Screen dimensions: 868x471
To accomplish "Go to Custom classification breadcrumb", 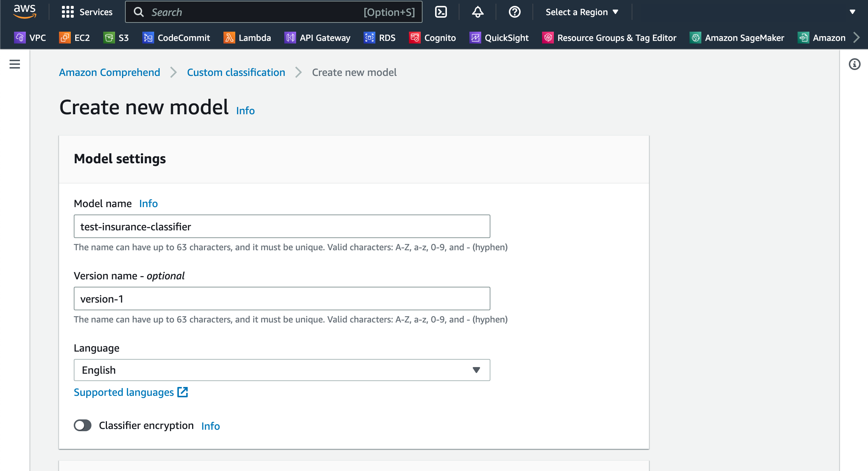I will click(x=236, y=72).
